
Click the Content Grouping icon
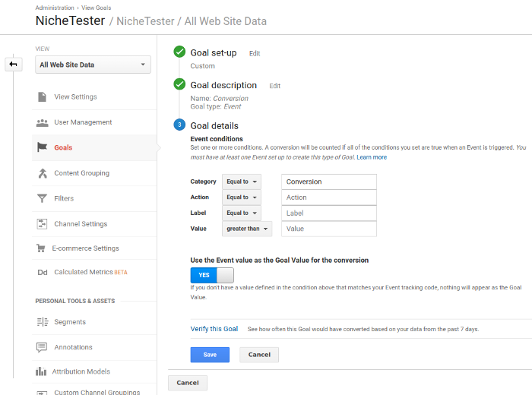(43, 173)
